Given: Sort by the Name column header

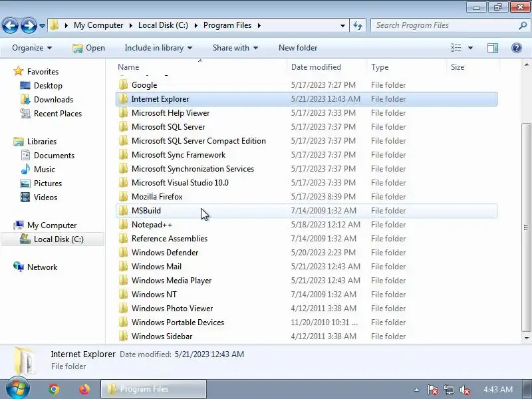Looking at the screenshot, I should point(201,67).
